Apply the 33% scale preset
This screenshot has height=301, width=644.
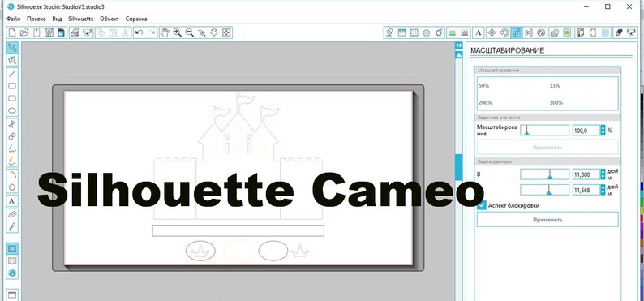pos(555,86)
